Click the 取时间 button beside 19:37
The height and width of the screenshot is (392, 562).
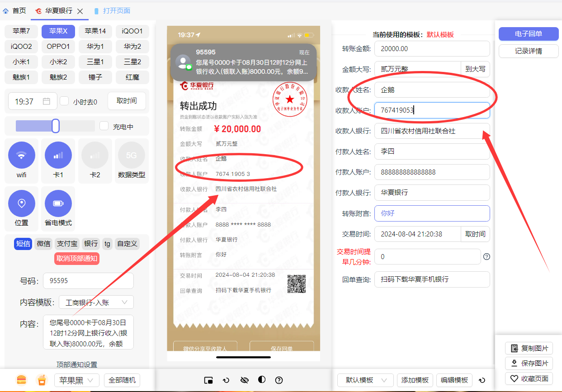pos(127,101)
